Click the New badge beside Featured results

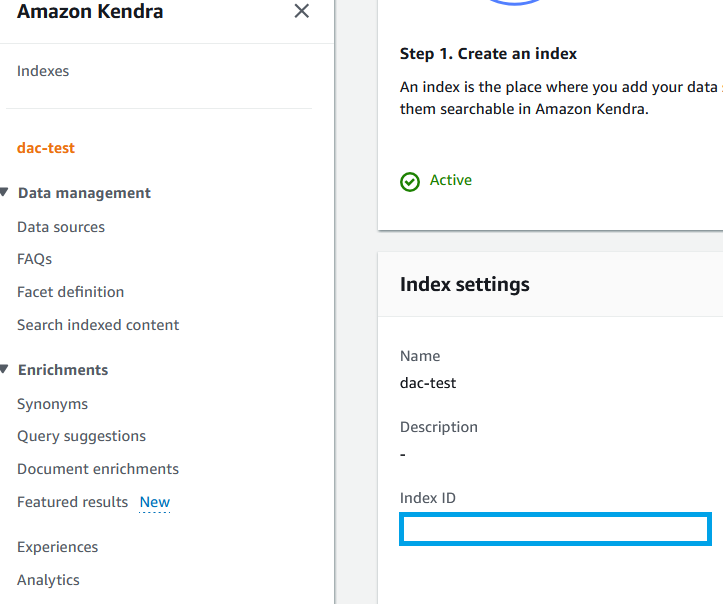(x=155, y=502)
